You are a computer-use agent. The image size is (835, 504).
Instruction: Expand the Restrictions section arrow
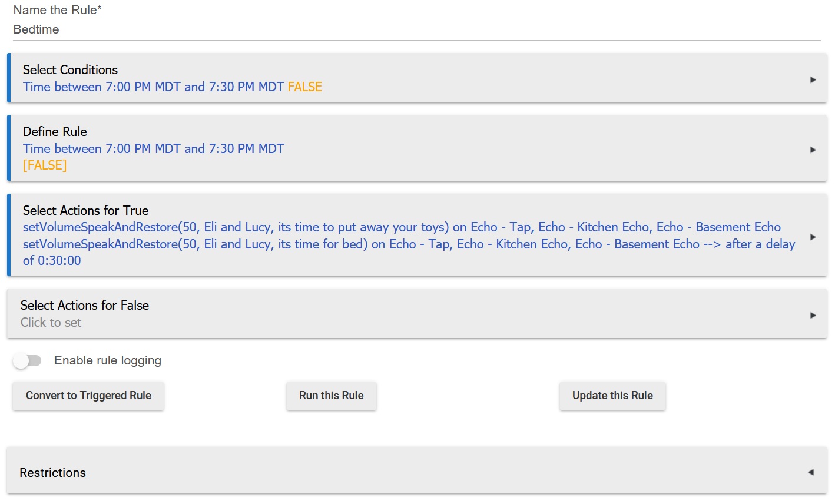pos(810,472)
